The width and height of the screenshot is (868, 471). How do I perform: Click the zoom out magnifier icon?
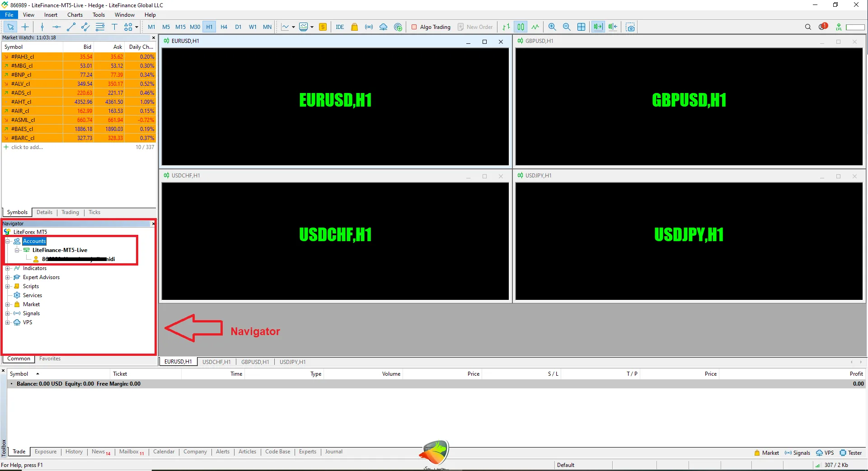point(567,27)
